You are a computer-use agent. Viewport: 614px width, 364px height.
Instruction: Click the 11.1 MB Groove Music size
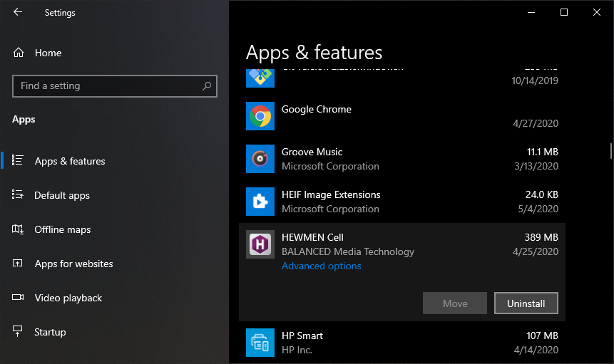543,152
